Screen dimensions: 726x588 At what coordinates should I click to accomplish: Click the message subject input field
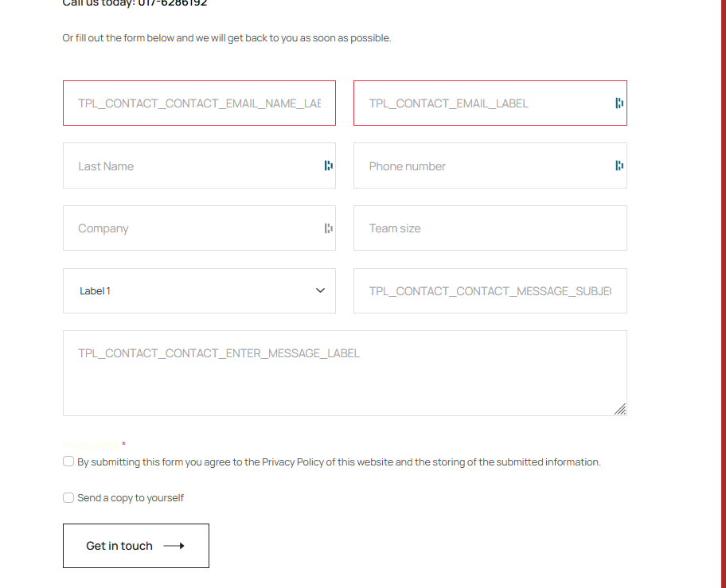point(490,291)
